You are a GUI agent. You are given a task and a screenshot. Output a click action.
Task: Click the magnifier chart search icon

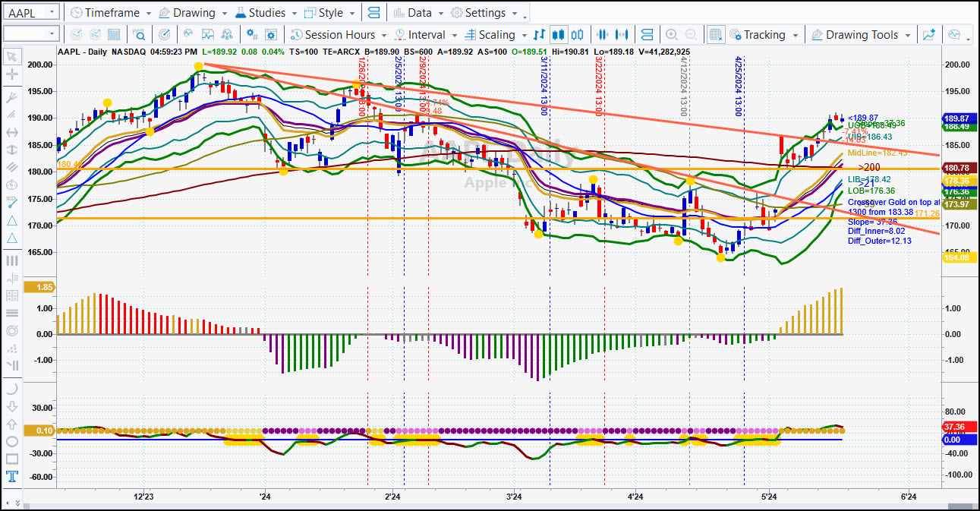click(x=140, y=35)
